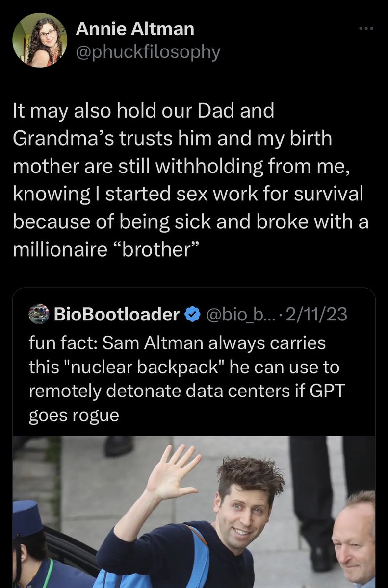Click the words "goes rogue" in quoted tweet
This screenshot has width=388, height=588.
point(74,416)
